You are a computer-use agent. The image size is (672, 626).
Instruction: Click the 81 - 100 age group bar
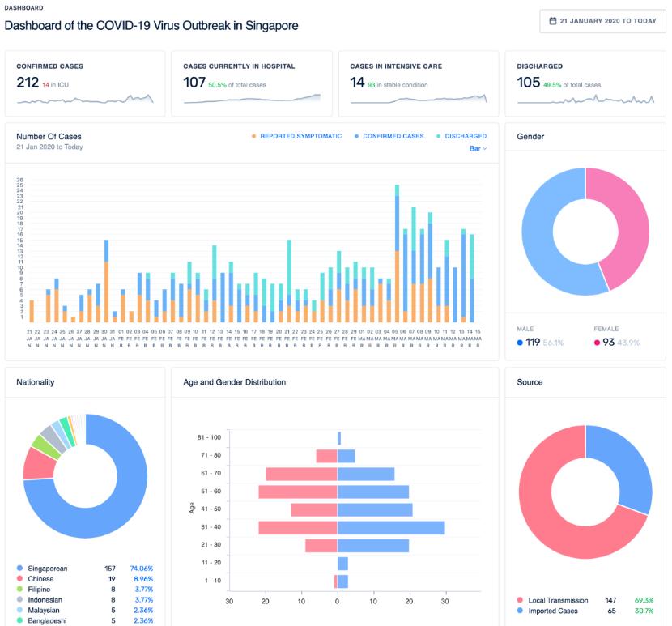coord(339,437)
